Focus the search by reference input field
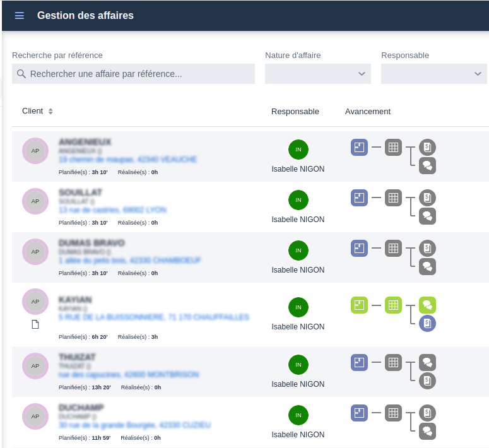This screenshot has height=448, width=489. [139, 74]
